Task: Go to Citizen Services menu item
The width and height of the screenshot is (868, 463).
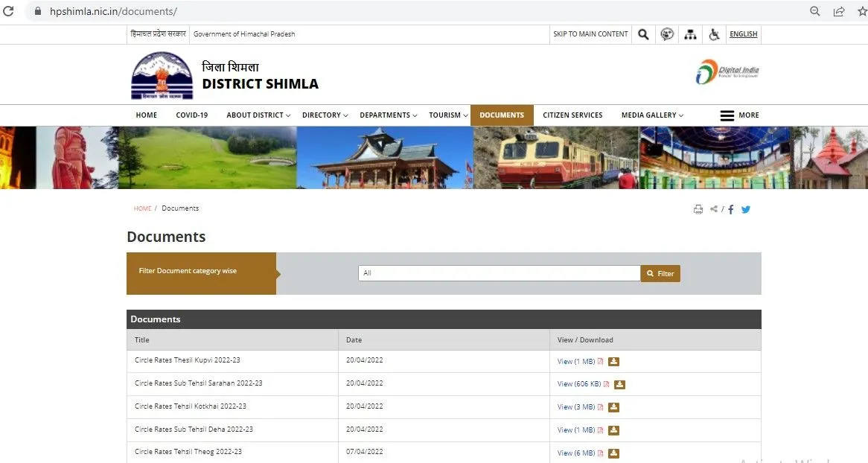Action: click(x=572, y=115)
